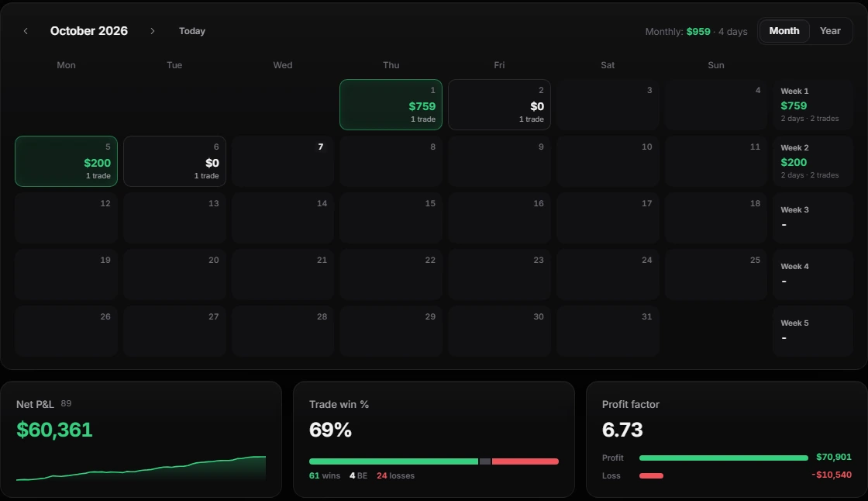Open Week 1 summary showing $759
868x501 pixels.
(813, 105)
